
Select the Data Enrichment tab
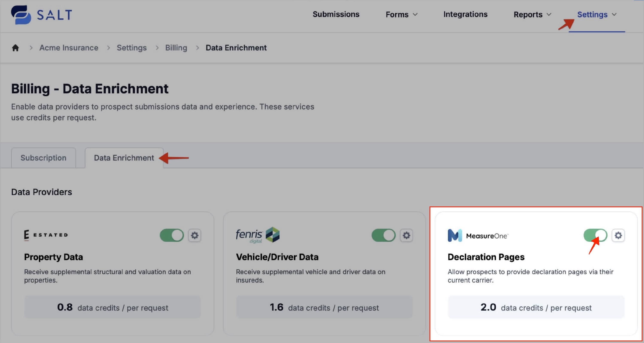[x=124, y=158]
